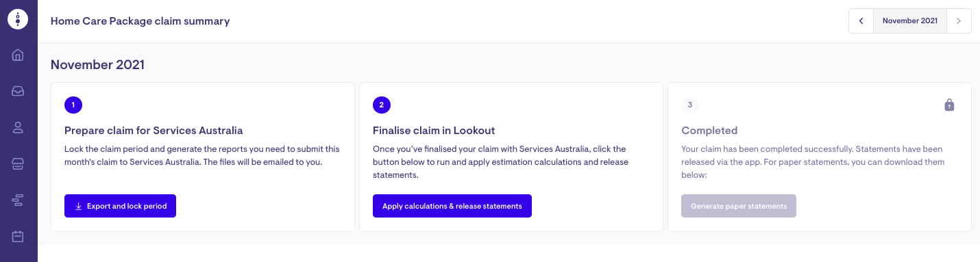Open the Calendar icon in sidebar
This screenshot has height=262, width=980.
pos(19,237)
